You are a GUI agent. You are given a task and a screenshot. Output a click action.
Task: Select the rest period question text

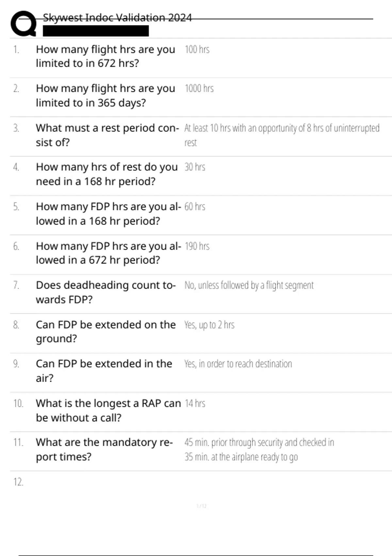tap(107, 135)
